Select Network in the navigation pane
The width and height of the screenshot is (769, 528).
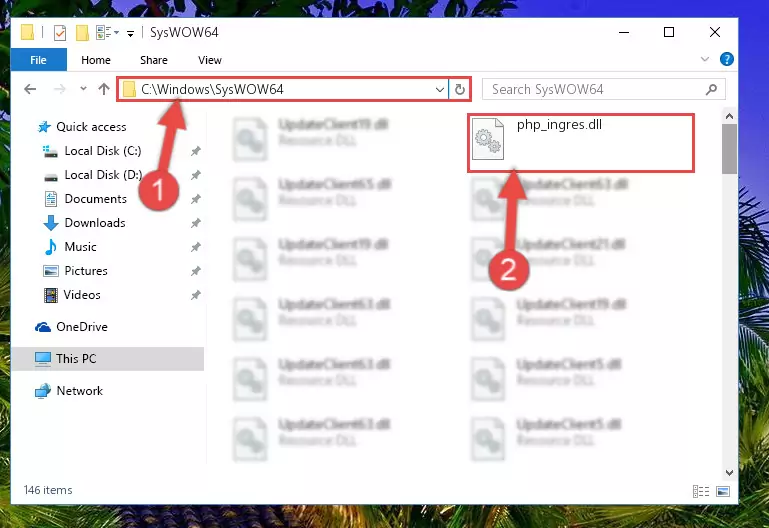[79, 391]
